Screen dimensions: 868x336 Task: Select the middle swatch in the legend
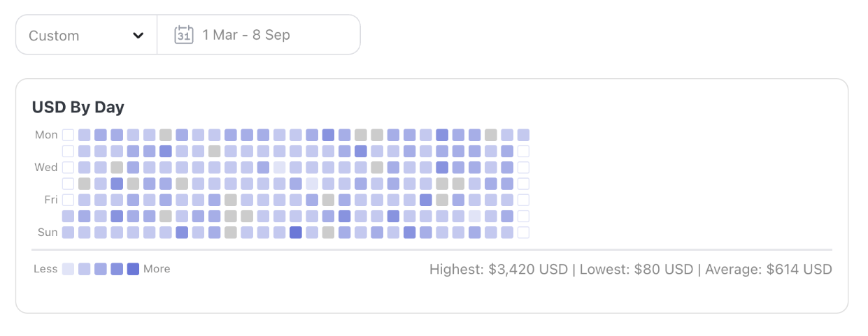click(101, 269)
